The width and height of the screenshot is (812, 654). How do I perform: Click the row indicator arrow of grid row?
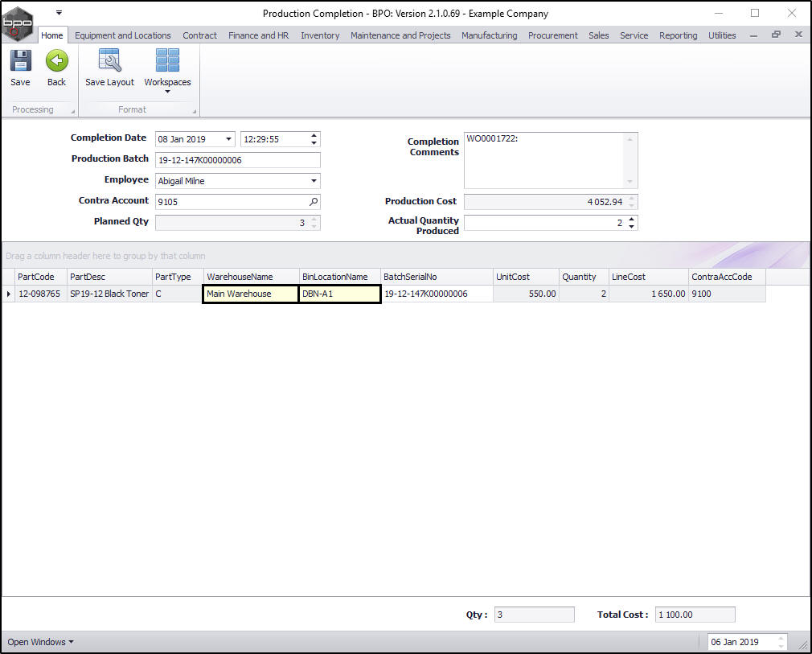8,294
